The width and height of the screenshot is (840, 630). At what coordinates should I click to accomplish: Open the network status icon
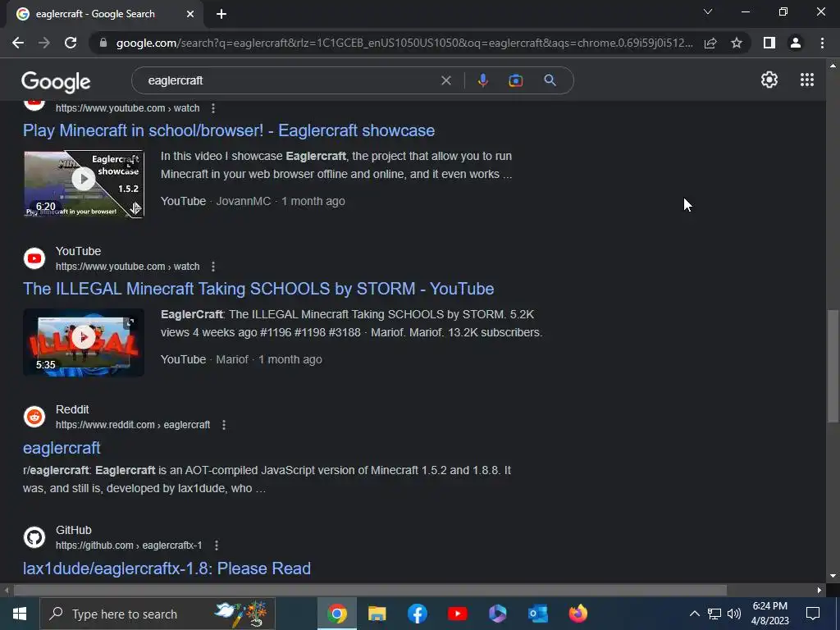[x=714, y=614]
